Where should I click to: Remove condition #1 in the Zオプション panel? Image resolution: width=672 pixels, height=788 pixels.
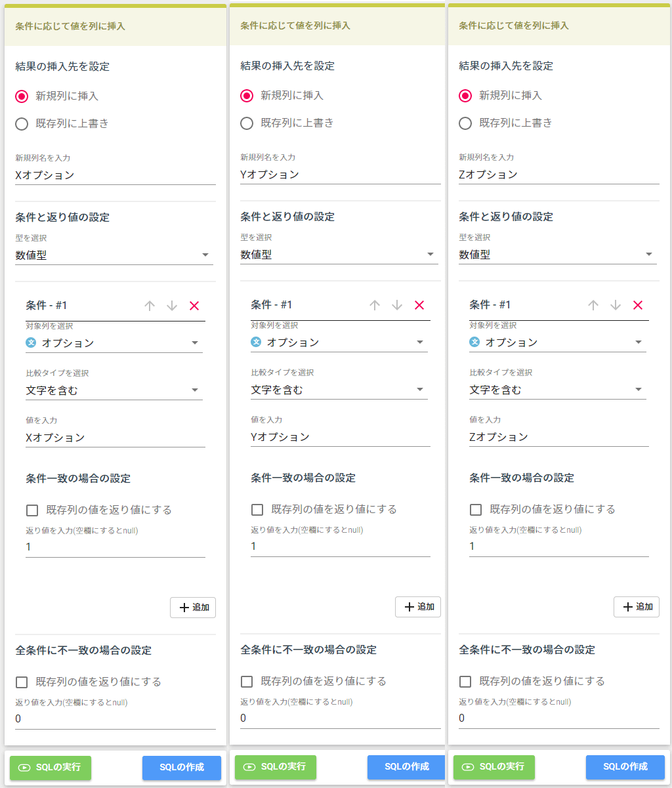(x=638, y=305)
